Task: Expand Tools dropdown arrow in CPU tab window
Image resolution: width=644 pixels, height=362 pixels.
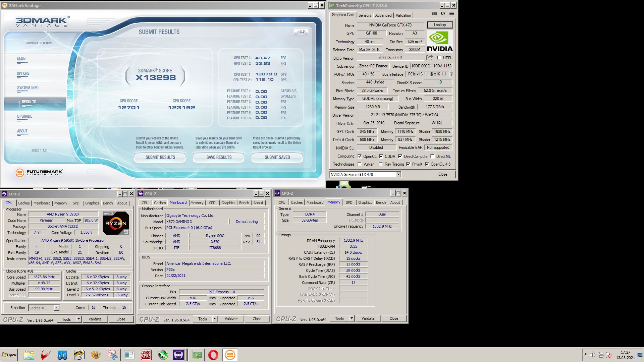Action: pyautogui.click(x=78, y=319)
